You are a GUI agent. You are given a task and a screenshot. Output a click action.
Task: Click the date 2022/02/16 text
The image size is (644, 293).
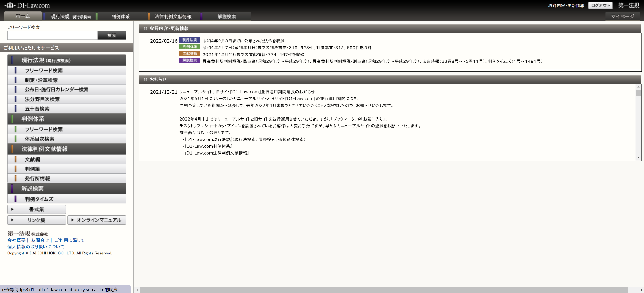click(164, 41)
